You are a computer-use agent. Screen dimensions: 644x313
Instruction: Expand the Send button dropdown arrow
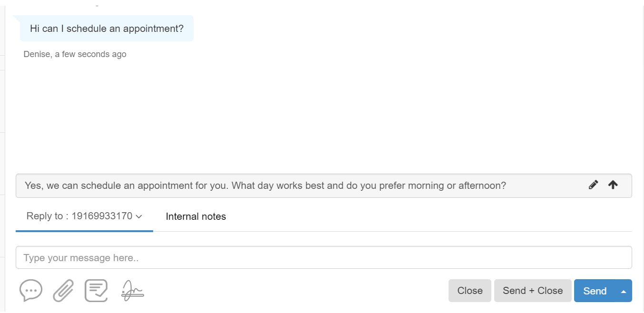coord(624,291)
